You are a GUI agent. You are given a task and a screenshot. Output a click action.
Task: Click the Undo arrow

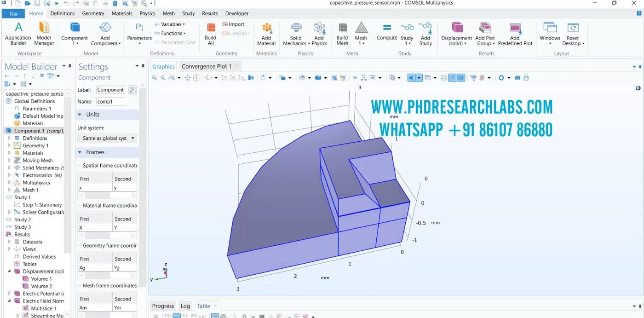67,3
